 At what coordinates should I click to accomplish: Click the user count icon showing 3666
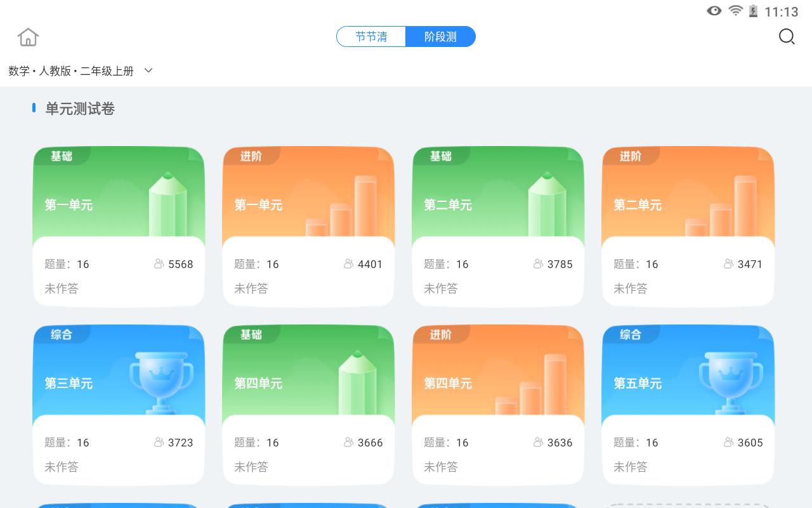pyautogui.click(x=348, y=443)
